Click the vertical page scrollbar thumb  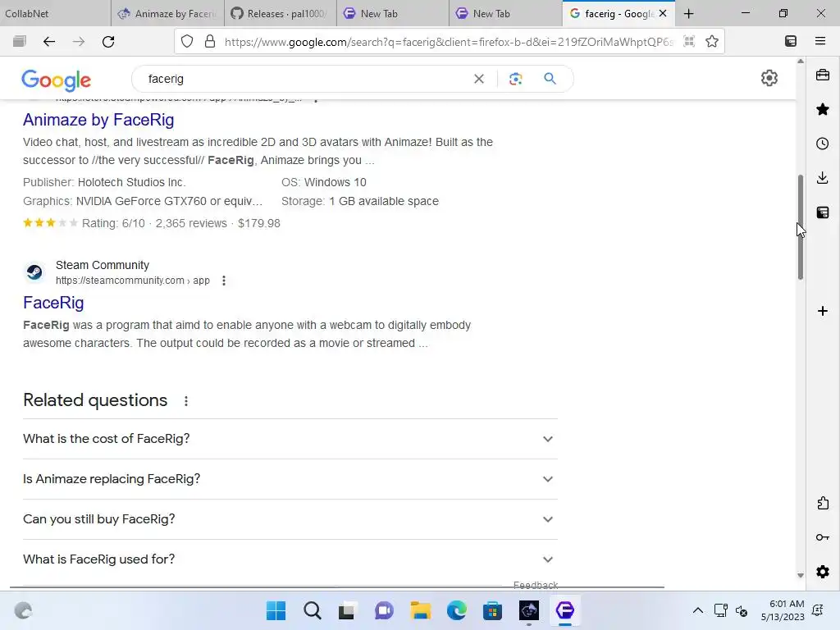point(801,227)
